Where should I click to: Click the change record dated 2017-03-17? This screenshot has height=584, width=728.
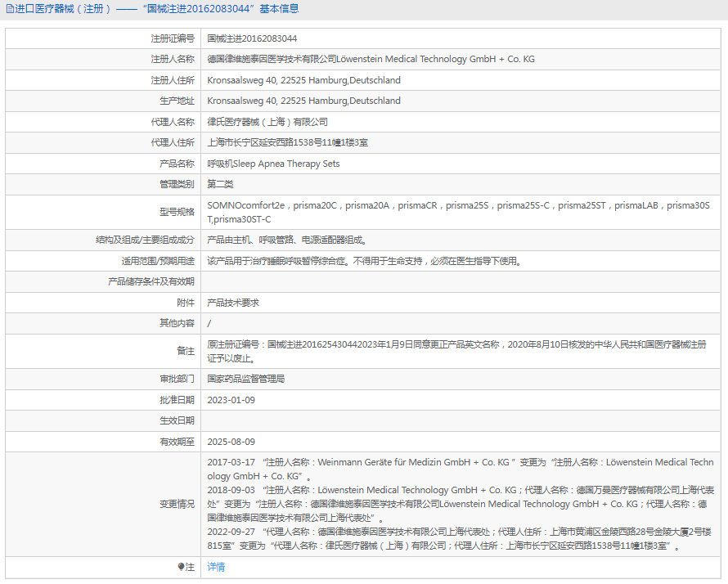(x=461, y=469)
